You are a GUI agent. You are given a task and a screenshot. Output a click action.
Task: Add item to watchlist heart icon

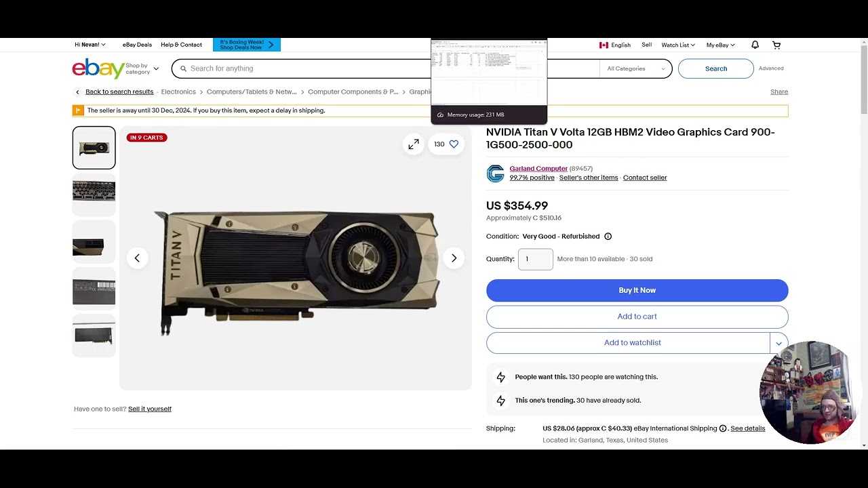click(x=454, y=144)
